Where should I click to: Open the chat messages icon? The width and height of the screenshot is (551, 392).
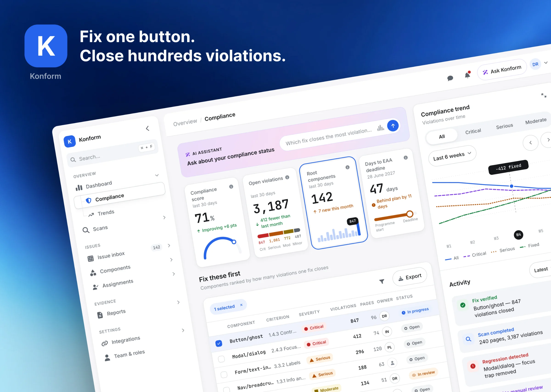point(450,78)
